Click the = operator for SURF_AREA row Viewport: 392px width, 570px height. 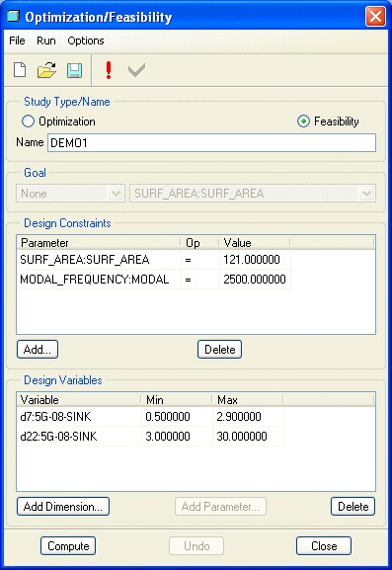pos(188,260)
